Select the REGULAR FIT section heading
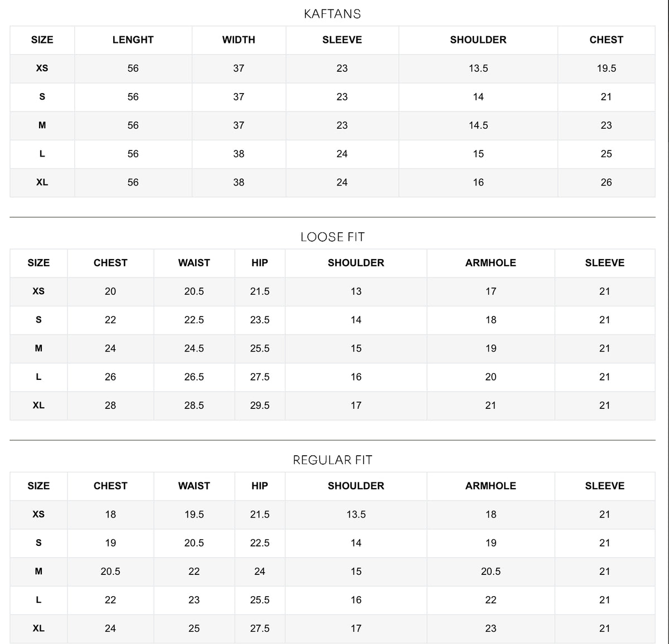This screenshot has width=669, height=644. 332,460
